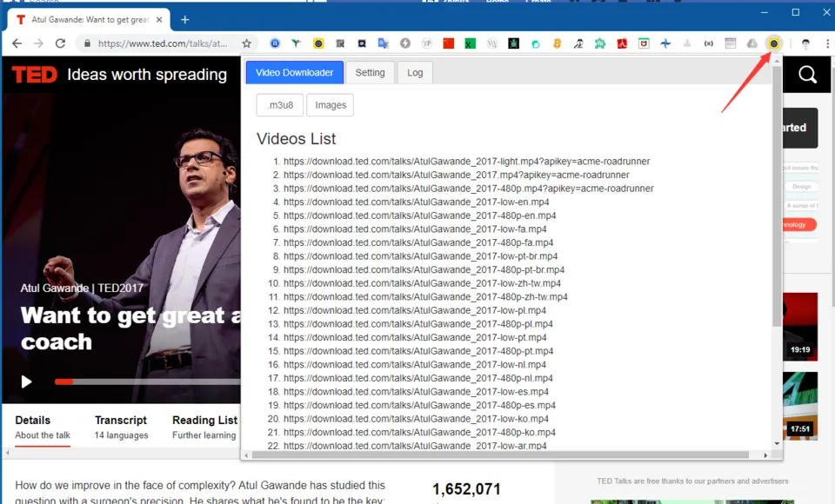Click the gray lightning bolt extension icon
Image resolution: width=835 pixels, height=504 pixels.
405,43
